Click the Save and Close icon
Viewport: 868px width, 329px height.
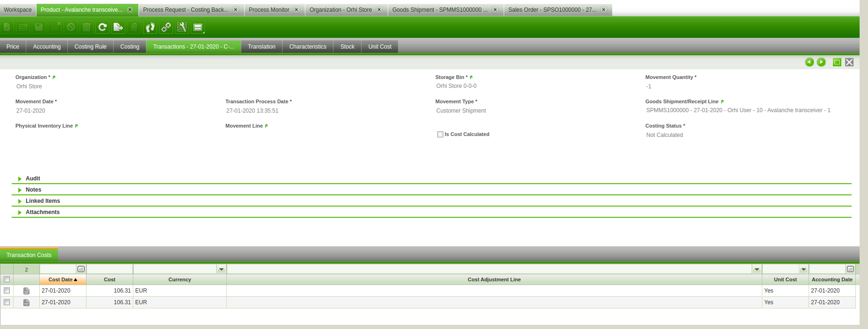point(55,27)
